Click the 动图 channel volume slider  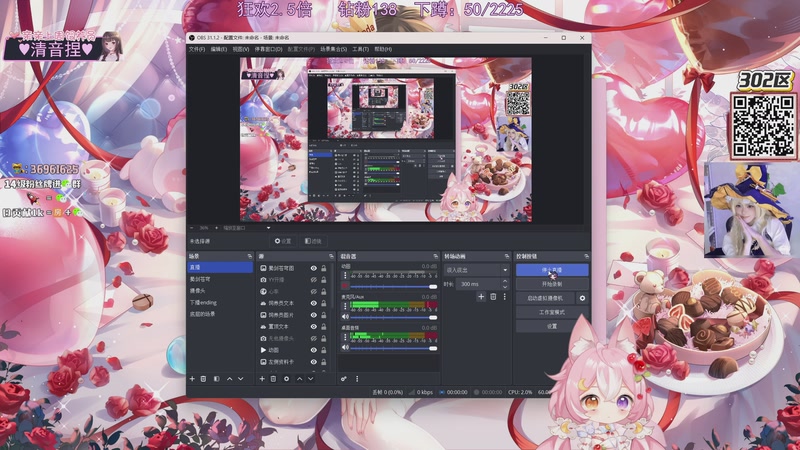click(x=394, y=286)
